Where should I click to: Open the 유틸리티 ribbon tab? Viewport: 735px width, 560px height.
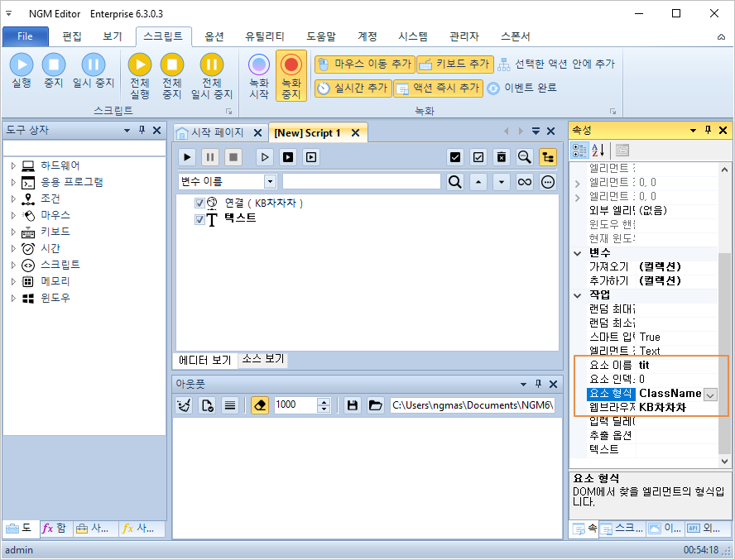(x=264, y=36)
